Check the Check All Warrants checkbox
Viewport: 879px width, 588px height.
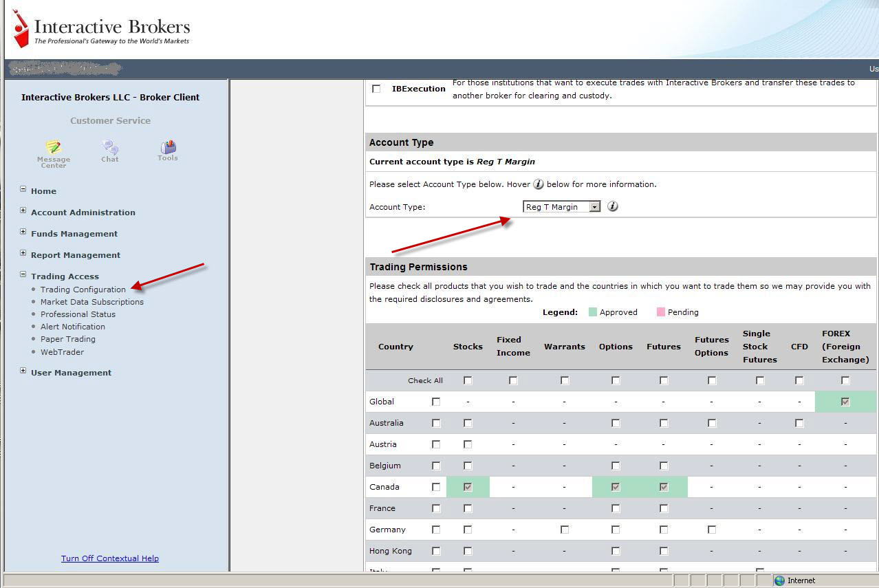pyautogui.click(x=565, y=380)
